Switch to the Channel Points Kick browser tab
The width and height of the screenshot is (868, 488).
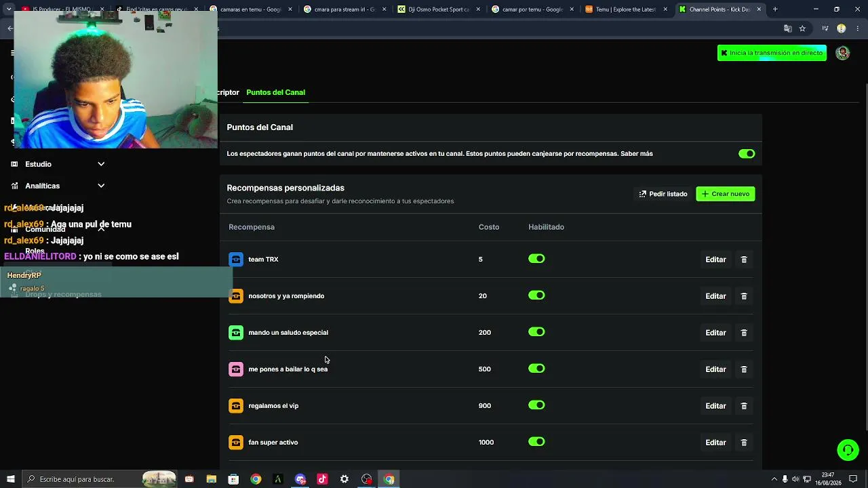(x=720, y=9)
